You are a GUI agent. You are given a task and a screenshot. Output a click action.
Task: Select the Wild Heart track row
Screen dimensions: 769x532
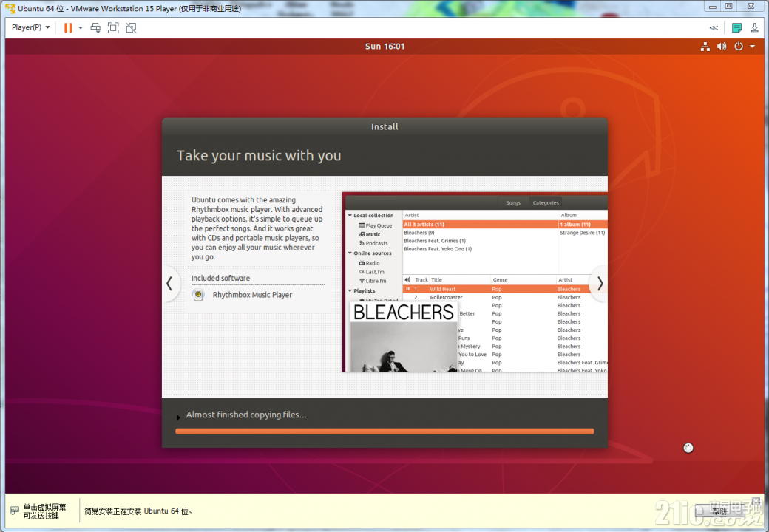tap(505, 289)
